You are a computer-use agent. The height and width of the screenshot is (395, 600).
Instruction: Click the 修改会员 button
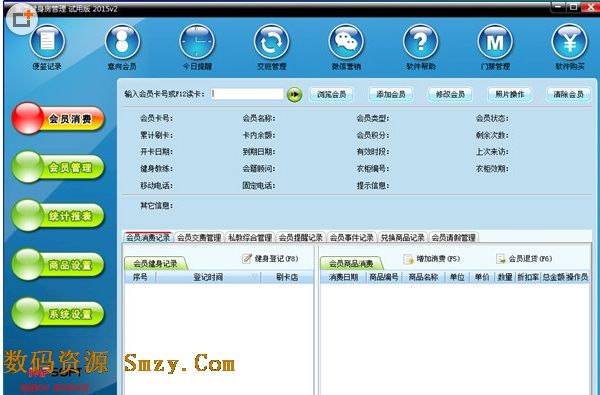click(450, 94)
